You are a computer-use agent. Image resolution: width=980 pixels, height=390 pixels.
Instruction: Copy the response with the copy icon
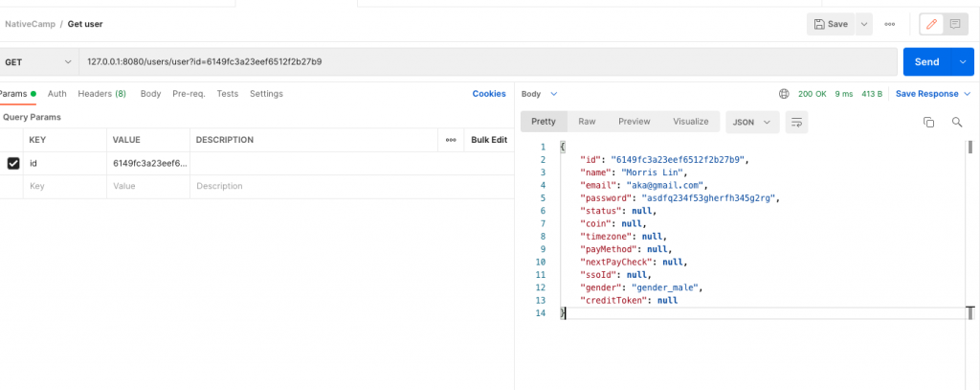click(x=928, y=122)
